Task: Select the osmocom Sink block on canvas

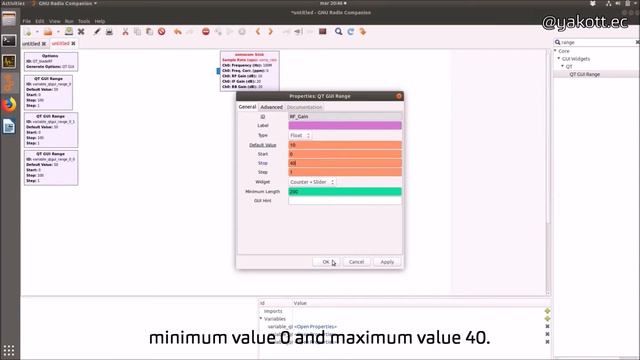Action: (x=249, y=71)
